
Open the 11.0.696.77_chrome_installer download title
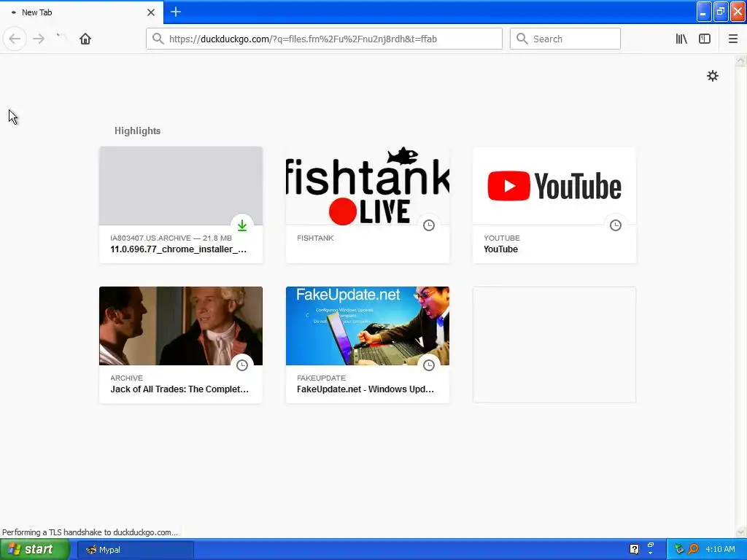coord(179,249)
